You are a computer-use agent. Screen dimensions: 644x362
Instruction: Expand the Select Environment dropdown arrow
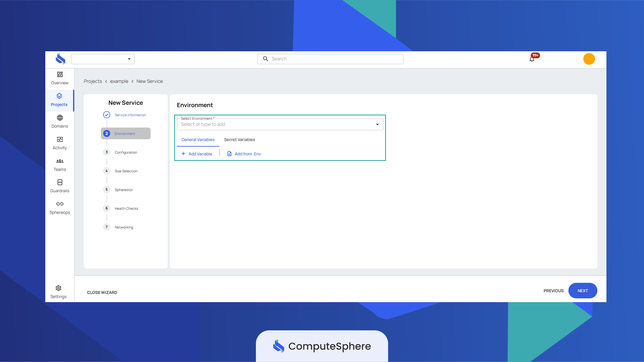tap(377, 124)
